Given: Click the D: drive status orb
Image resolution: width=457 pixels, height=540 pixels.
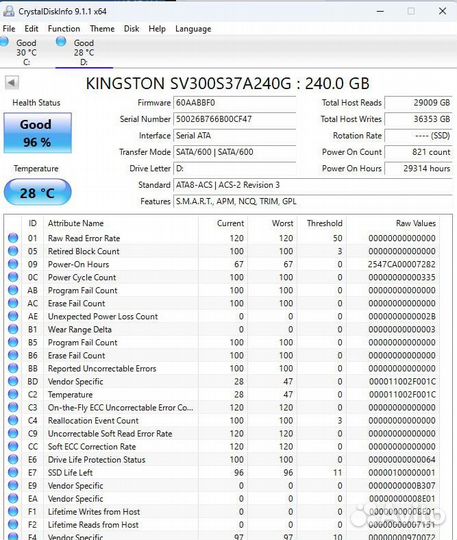Looking at the screenshot, I should point(61,42).
